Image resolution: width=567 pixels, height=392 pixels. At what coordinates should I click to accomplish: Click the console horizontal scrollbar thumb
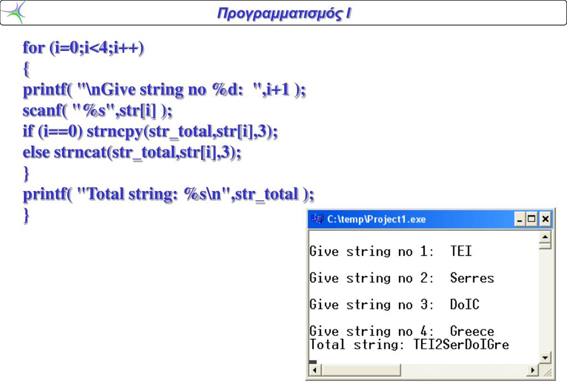361,370
